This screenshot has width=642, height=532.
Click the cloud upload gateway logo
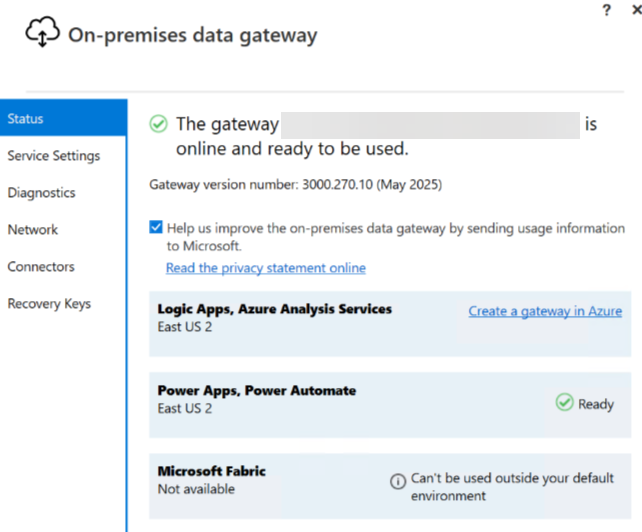tap(43, 32)
